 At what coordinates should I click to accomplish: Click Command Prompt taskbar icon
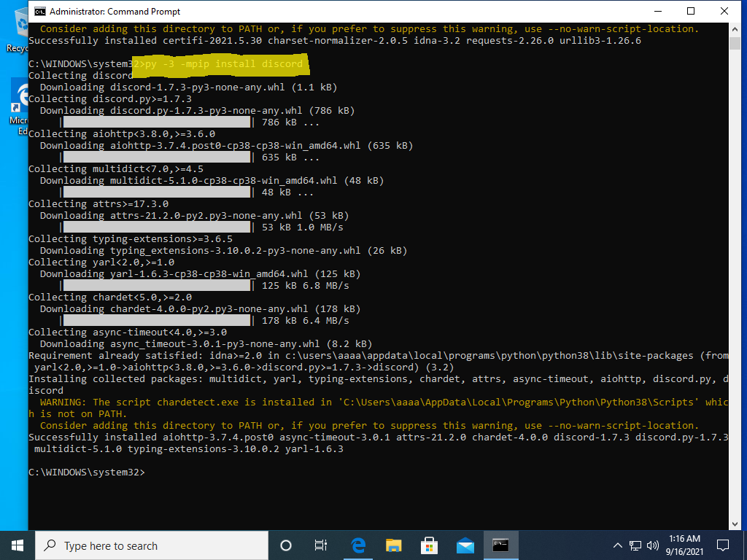click(x=500, y=545)
